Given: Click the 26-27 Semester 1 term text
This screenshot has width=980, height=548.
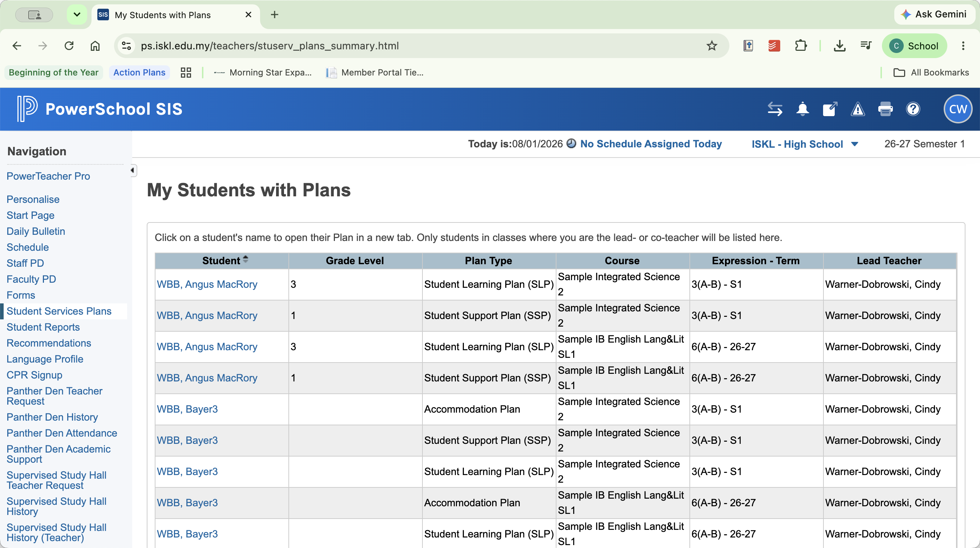Looking at the screenshot, I should pos(924,144).
